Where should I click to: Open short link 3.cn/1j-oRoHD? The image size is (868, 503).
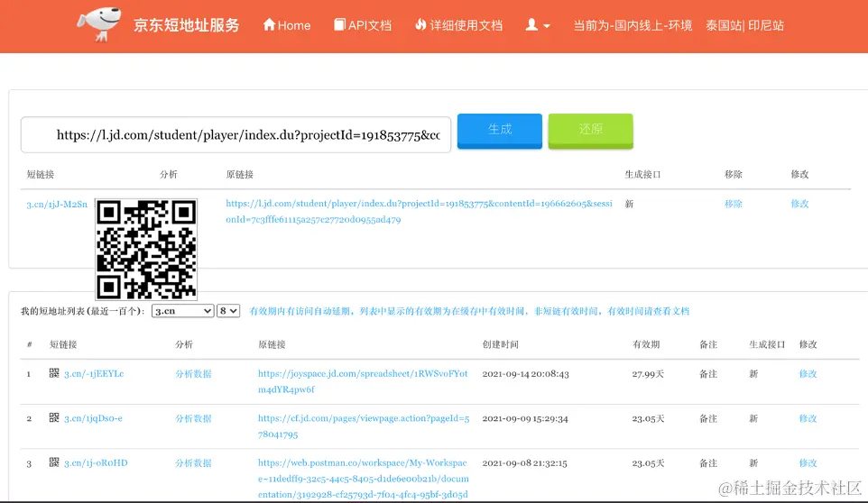[96, 463]
